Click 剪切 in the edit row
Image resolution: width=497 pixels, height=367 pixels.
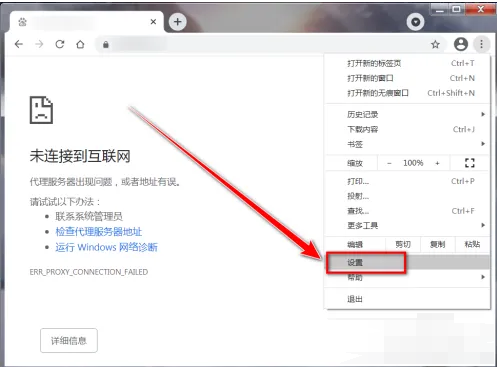click(403, 244)
